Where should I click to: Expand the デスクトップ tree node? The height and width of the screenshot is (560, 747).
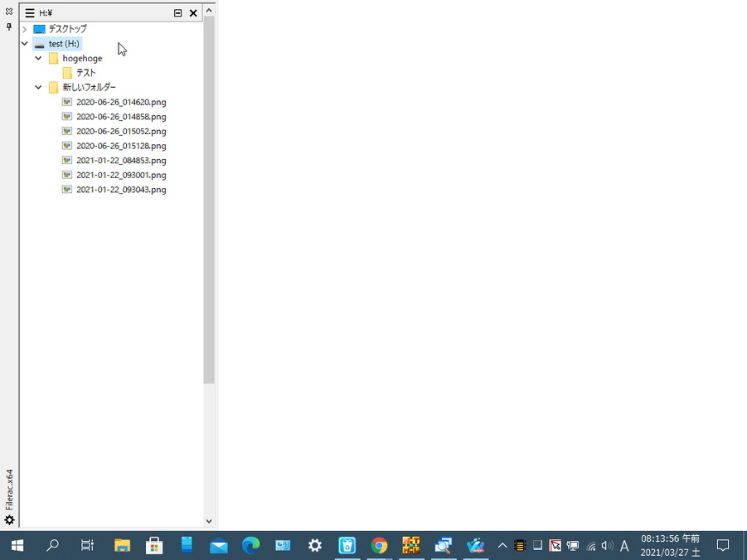pos(25,29)
